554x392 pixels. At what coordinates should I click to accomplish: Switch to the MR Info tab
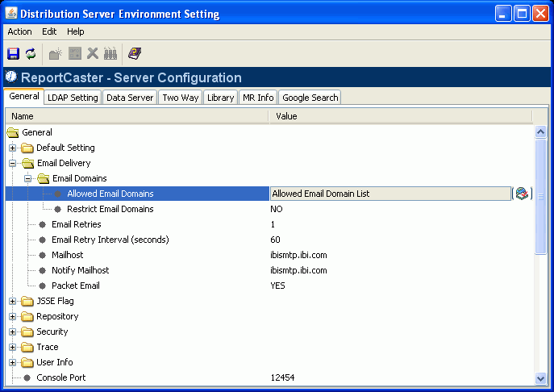click(x=258, y=98)
